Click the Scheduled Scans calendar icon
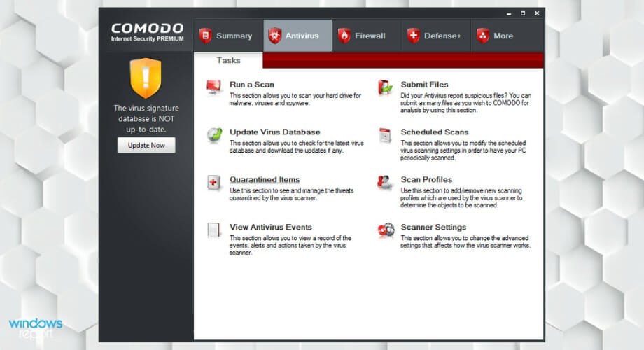The width and height of the screenshot is (644, 350). pyautogui.click(x=385, y=135)
